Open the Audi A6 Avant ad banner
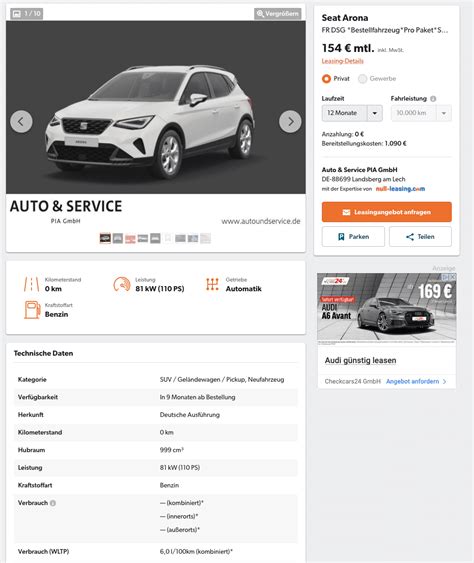474x563 pixels. (x=387, y=307)
